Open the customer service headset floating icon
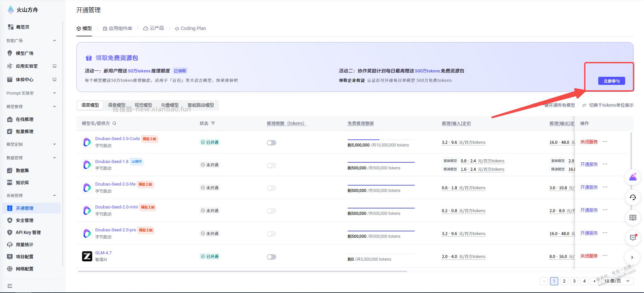This screenshot has height=293, width=644. 633,197
